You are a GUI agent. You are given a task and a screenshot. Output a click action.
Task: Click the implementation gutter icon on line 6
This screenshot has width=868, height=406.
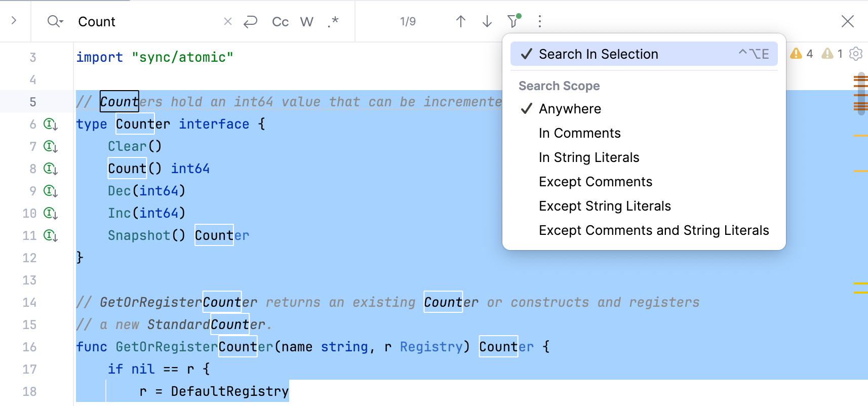[x=50, y=124]
